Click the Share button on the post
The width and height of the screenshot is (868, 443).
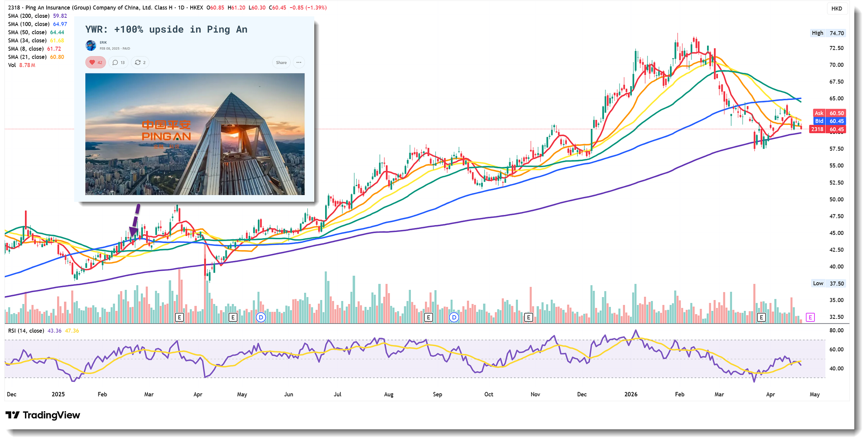coord(281,63)
